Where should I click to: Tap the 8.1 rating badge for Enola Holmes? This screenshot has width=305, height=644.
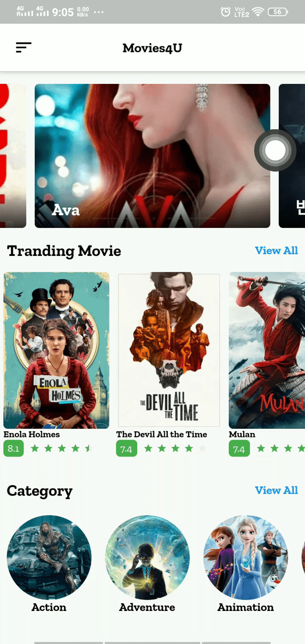click(14, 449)
